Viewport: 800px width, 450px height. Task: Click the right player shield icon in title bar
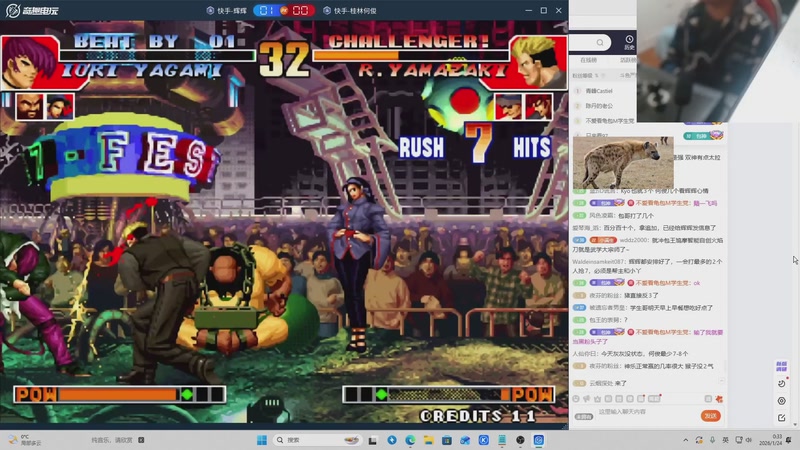pos(327,10)
